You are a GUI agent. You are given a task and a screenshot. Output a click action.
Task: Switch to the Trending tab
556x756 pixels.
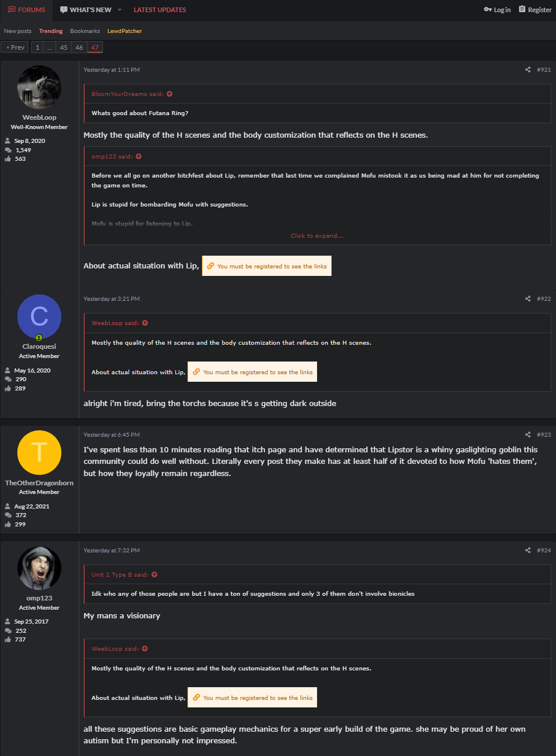50,31
